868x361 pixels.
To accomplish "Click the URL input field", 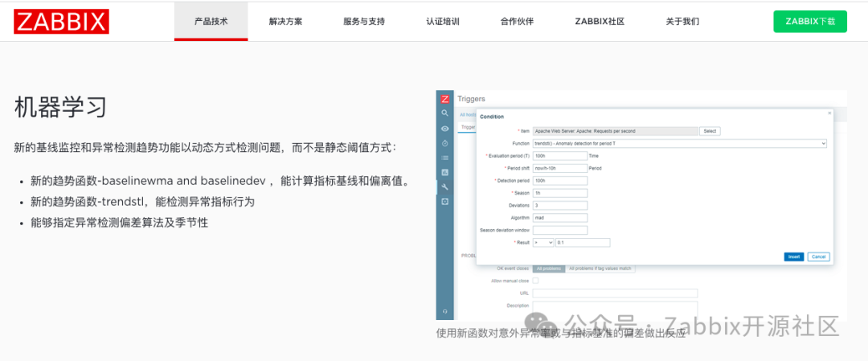I will click(615, 293).
